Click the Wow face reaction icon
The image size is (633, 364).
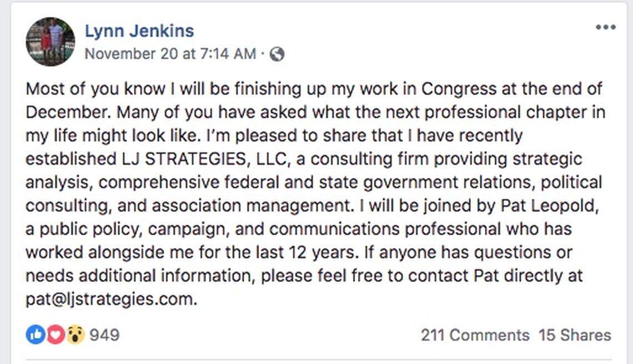click(75, 335)
